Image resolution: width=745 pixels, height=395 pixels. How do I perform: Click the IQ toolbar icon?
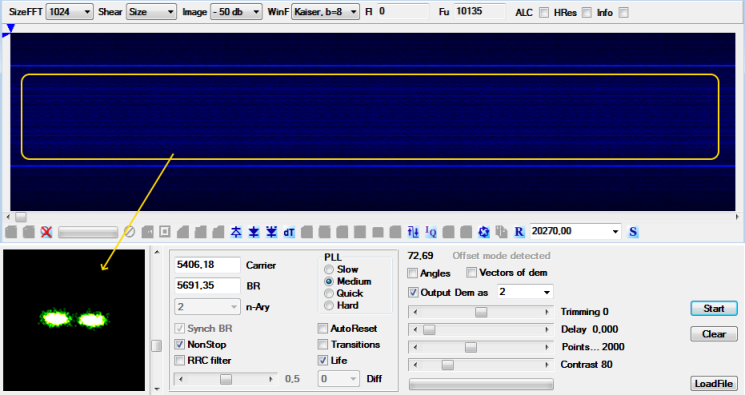430,232
